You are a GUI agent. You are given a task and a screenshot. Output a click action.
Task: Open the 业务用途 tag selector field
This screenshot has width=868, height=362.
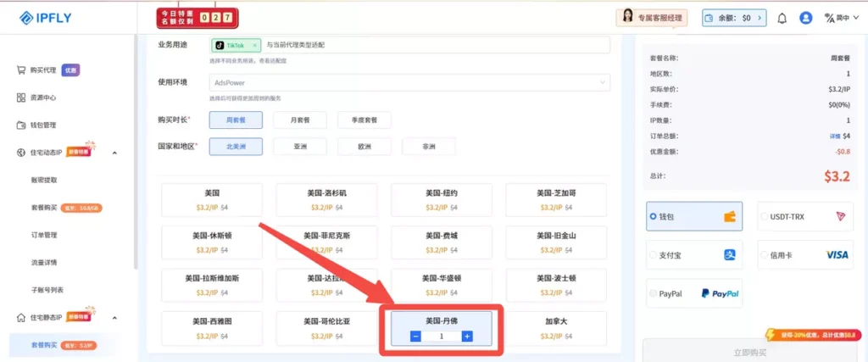pos(409,46)
